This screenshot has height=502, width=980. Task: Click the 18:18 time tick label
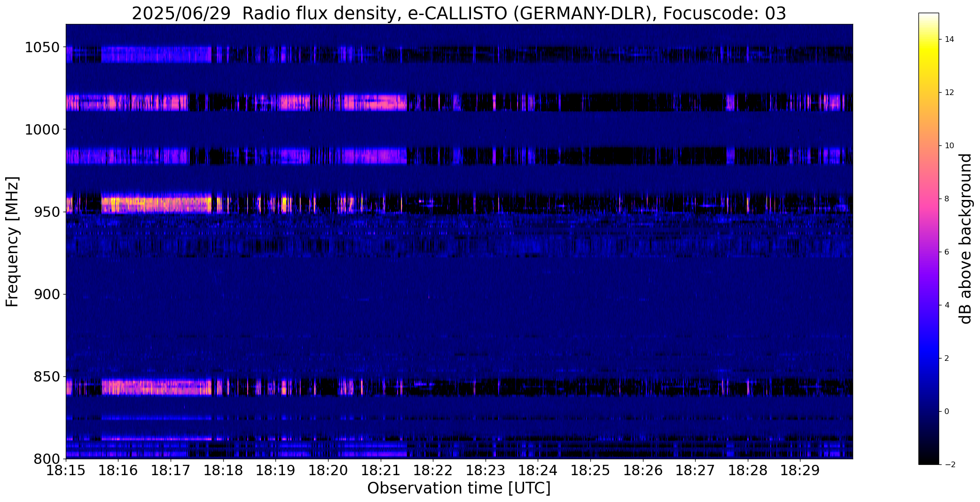(223, 470)
